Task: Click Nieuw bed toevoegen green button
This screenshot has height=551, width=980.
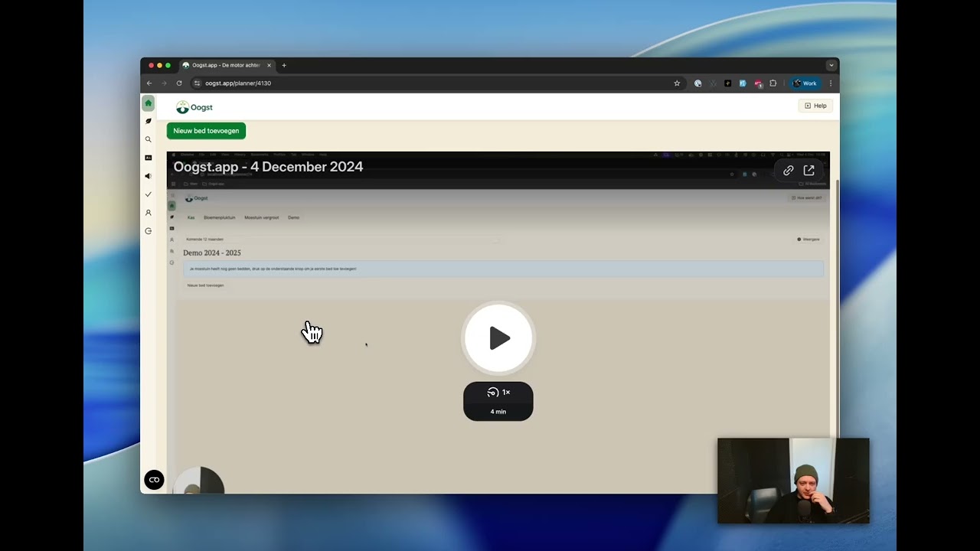Action: click(206, 131)
